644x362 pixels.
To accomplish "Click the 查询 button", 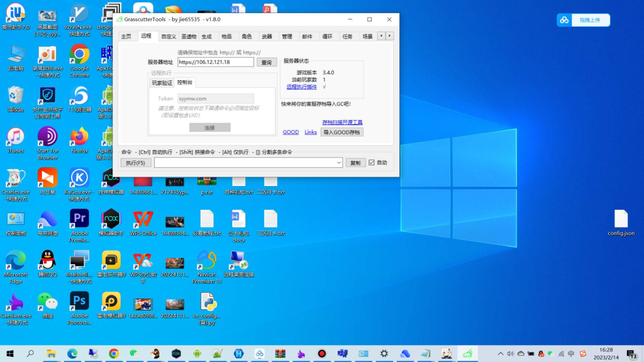I will coord(267,63).
